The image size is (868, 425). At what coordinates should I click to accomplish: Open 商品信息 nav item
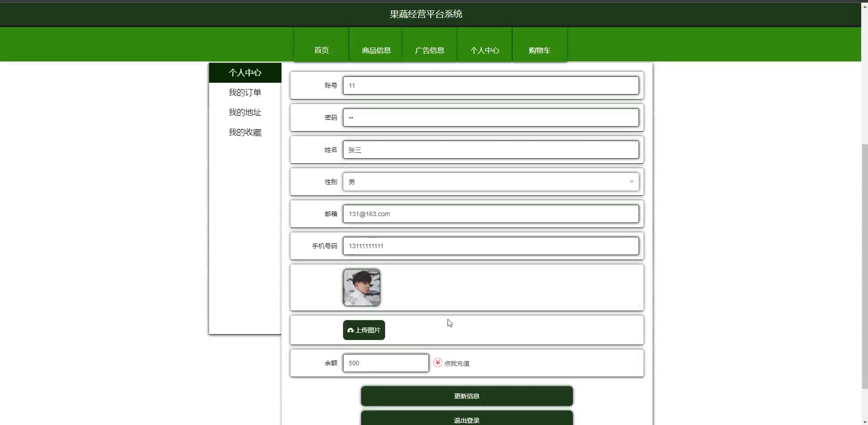point(376,50)
